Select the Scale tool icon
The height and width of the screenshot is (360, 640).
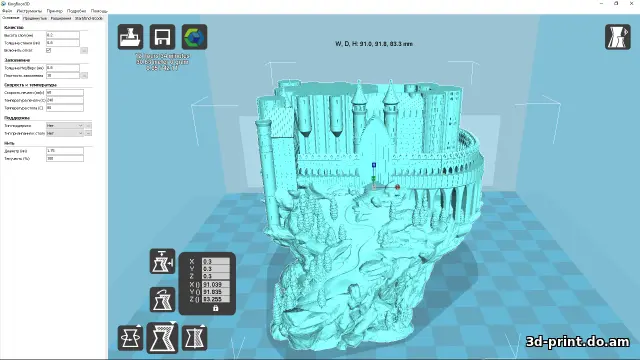coord(162,338)
